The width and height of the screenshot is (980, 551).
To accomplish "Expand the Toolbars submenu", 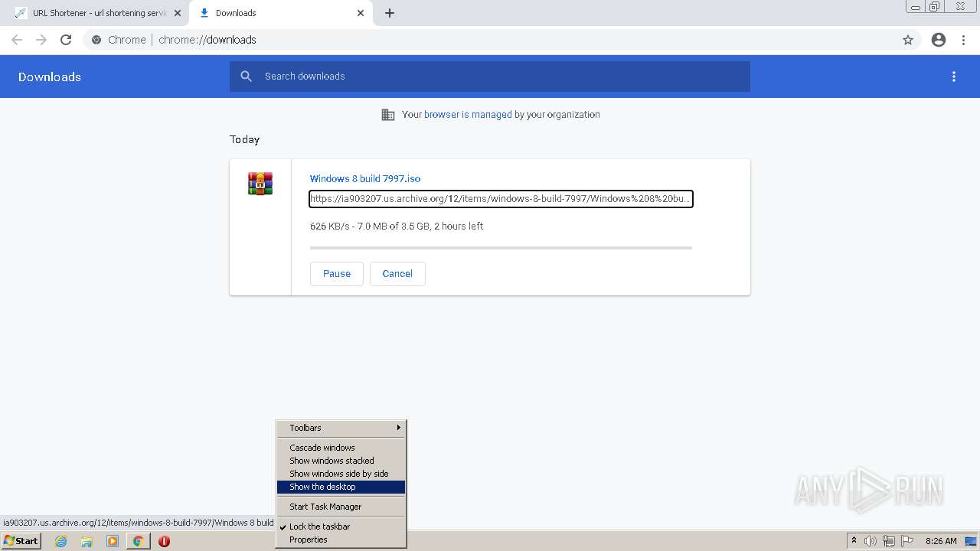I will coord(341,428).
